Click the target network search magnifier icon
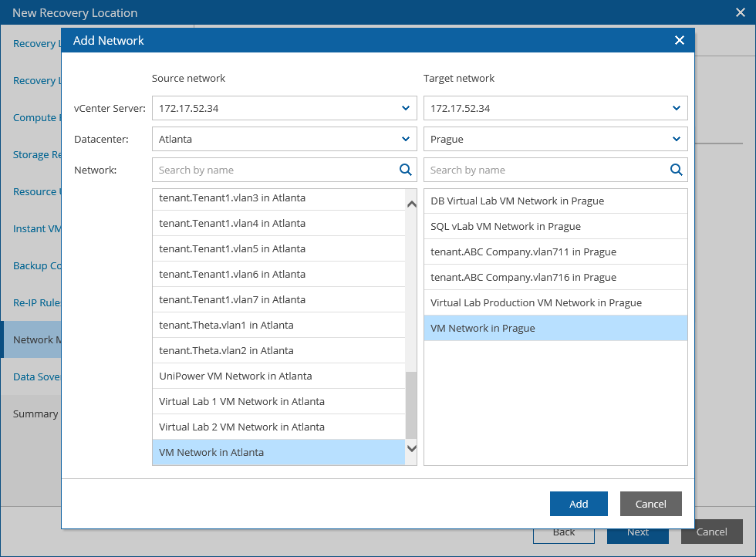 [677, 170]
